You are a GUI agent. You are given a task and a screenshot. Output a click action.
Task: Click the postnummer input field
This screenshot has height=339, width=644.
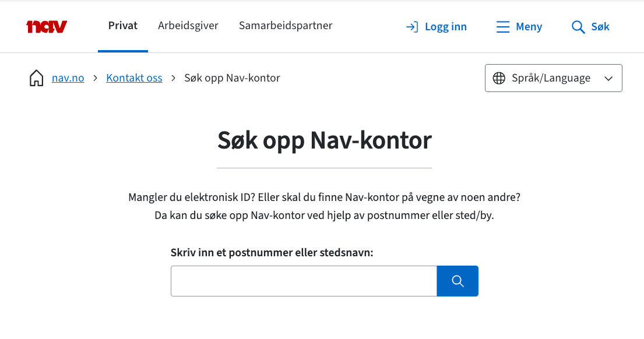pos(303,281)
